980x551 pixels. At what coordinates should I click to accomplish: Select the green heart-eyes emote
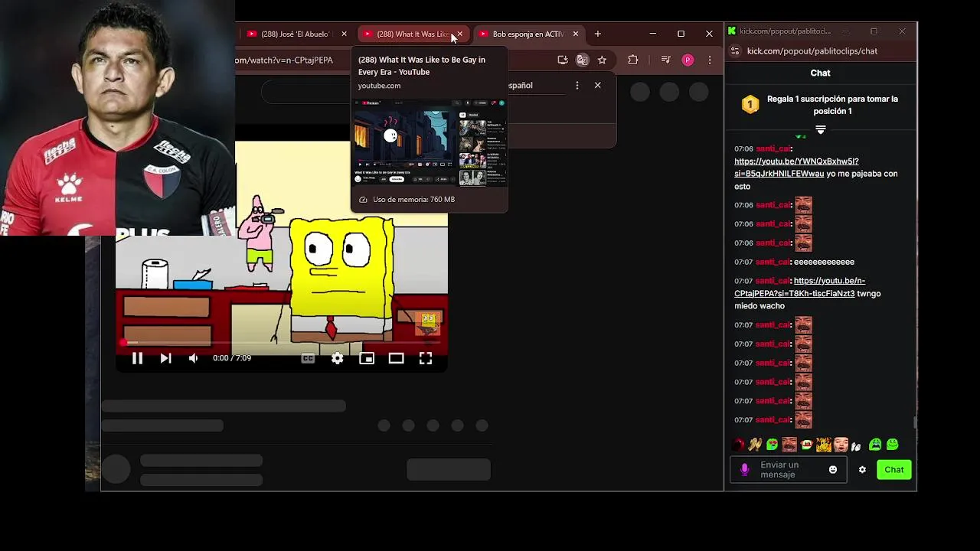pyautogui.click(x=772, y=445)
